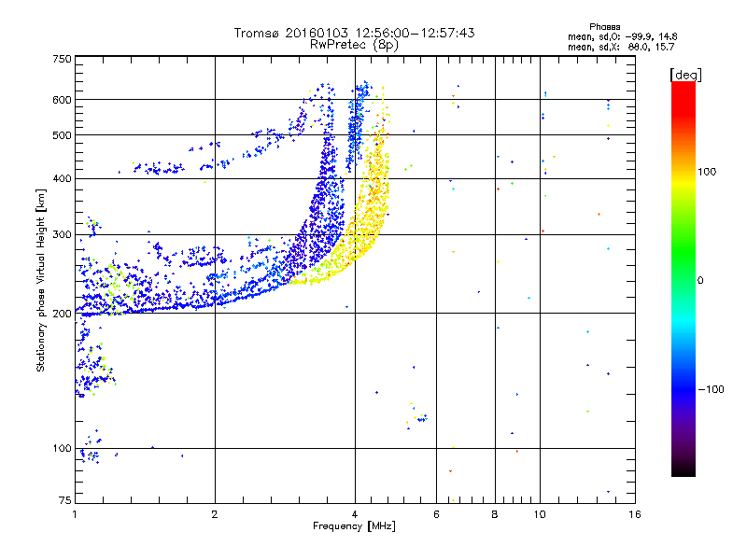Screen dimensions: 747x560
Task: Click the "mean, sd,O: -99.9, 14.8" line
Action: pos(622,36)
